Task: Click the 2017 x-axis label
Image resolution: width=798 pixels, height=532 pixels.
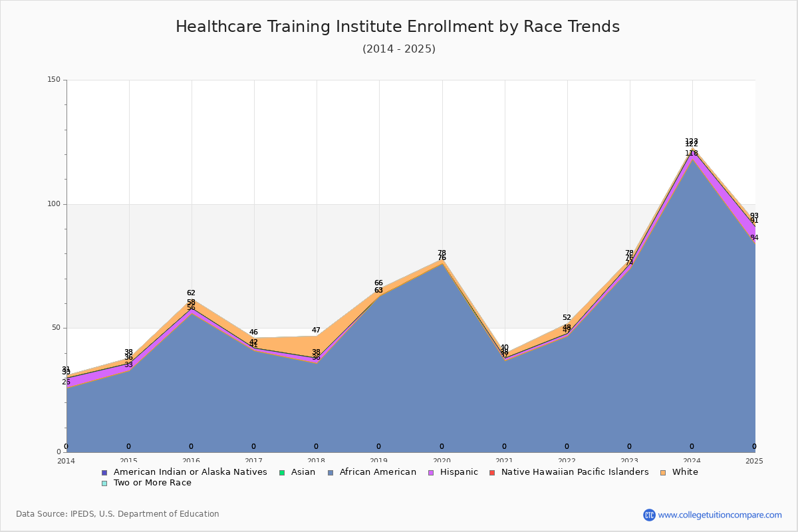Action: coord(254,461)
